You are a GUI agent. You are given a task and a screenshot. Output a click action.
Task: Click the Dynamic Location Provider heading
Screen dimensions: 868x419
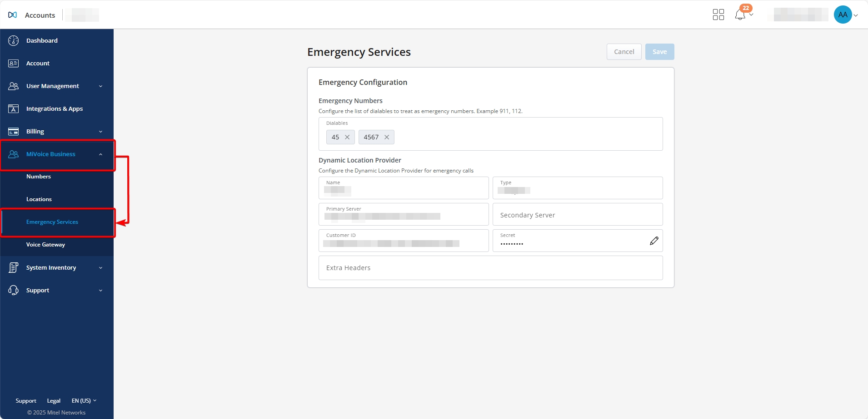click(x=360, y=160)
